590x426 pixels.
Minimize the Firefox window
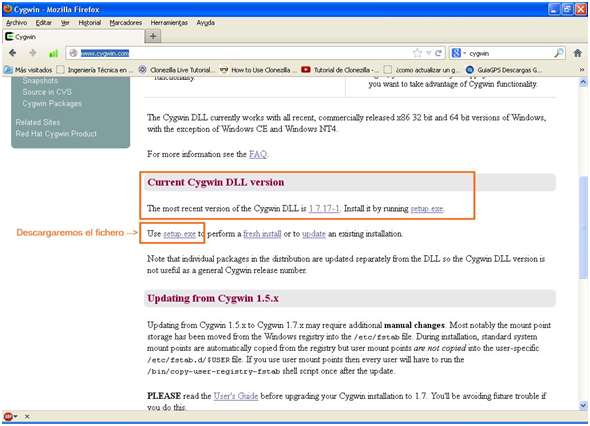(554, 9)
